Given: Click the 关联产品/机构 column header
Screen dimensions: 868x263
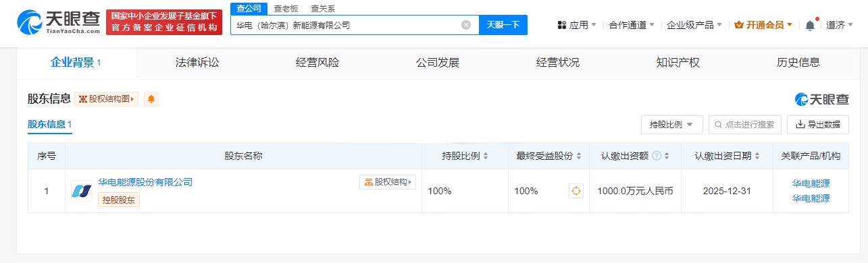Looking at the screenshot, I should (811, 156).
